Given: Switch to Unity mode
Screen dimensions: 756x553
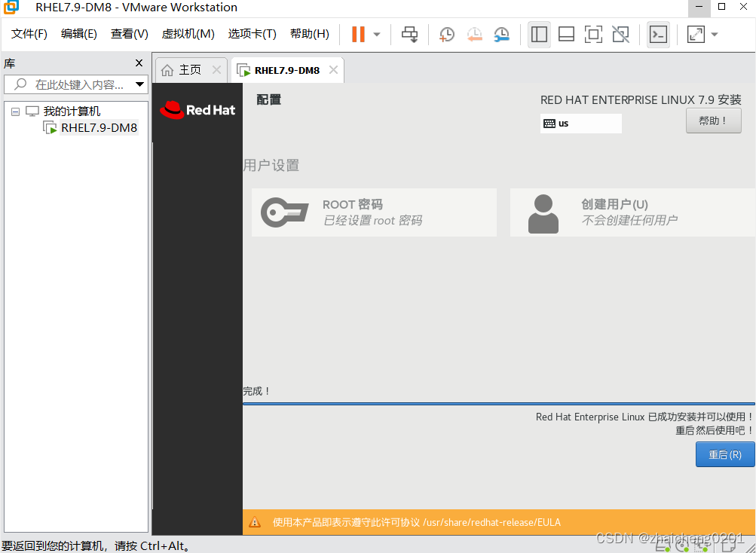Looking at the screenshot, I should pos(620,34).
